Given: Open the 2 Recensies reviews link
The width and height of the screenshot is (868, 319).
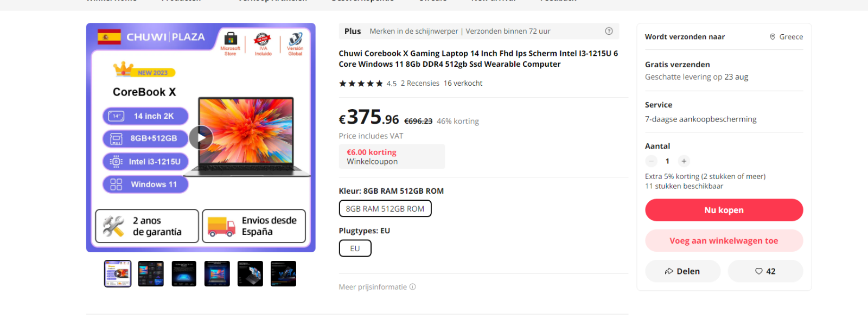Looking at the screenshot, I should (420, 84).
